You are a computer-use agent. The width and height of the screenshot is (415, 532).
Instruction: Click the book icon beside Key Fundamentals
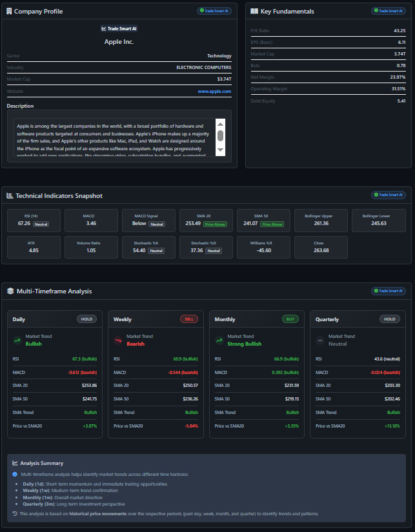click(254, 12)
